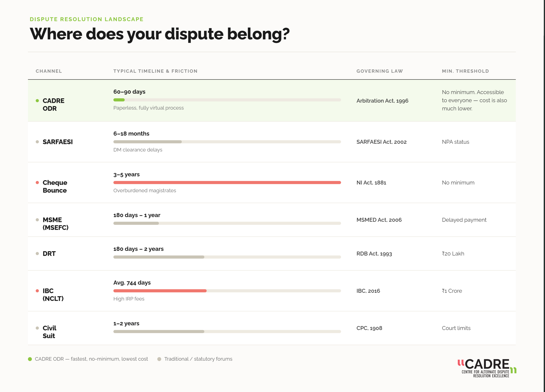
Task: Select the MSME (MSEFC) channel name
Action: coord(55,223)
